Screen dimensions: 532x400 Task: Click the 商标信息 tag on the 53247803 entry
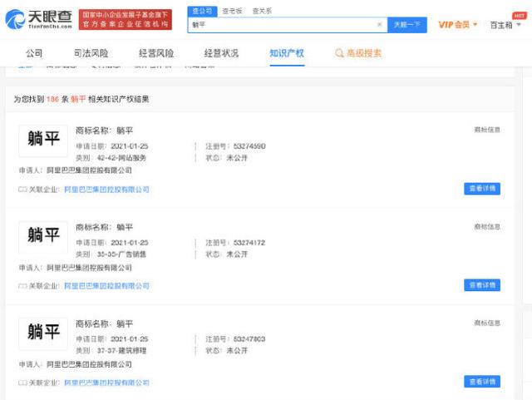(x=487, y=323)
